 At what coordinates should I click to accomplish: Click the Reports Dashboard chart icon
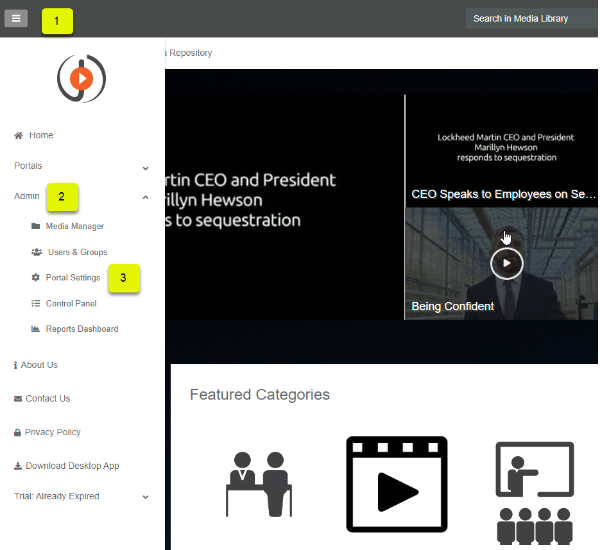pos(36,329)
